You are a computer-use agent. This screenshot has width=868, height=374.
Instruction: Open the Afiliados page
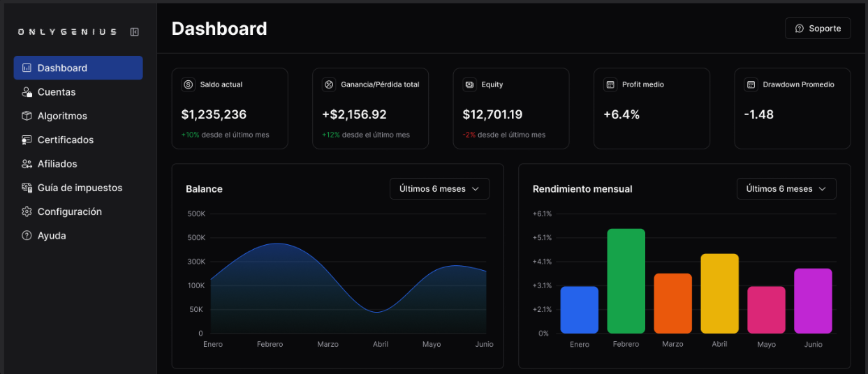pyautogui.click(x=78, y=164)
